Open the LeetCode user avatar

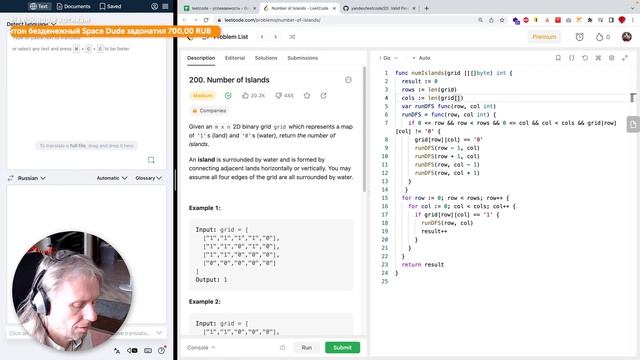(627, 37)
